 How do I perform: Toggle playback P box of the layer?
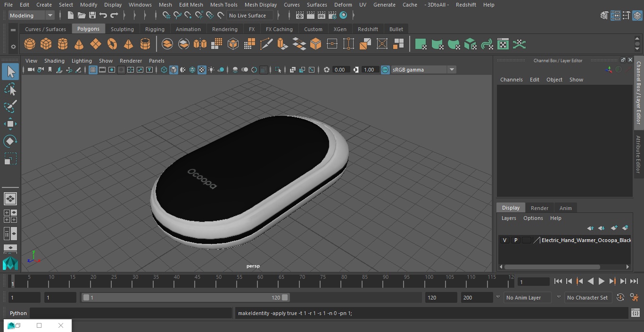[x=515, y=240]
